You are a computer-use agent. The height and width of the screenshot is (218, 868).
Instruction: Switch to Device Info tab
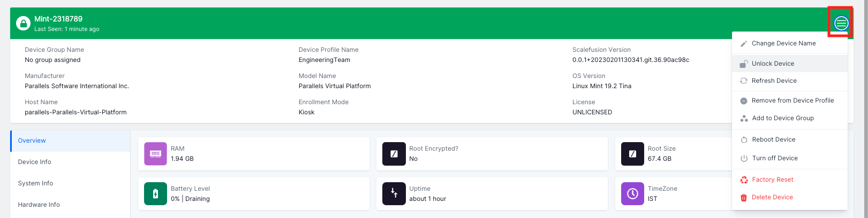(x=70, y=162)
